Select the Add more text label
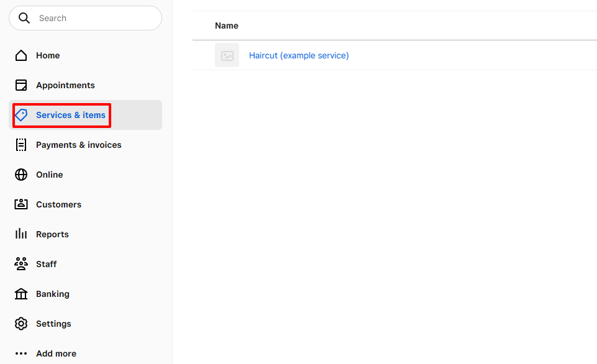Screen dimensions: 597x364 [56, 353]
